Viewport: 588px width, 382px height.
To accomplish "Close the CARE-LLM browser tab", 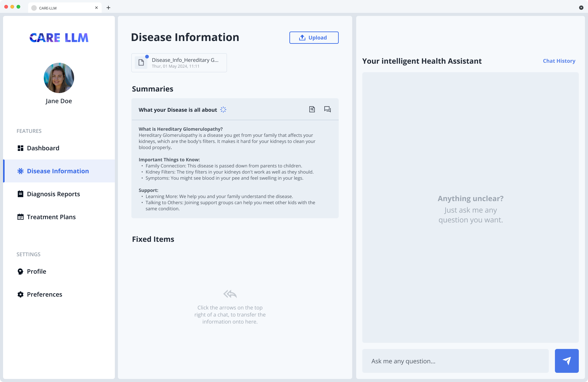I will click(x=96, y=8).
